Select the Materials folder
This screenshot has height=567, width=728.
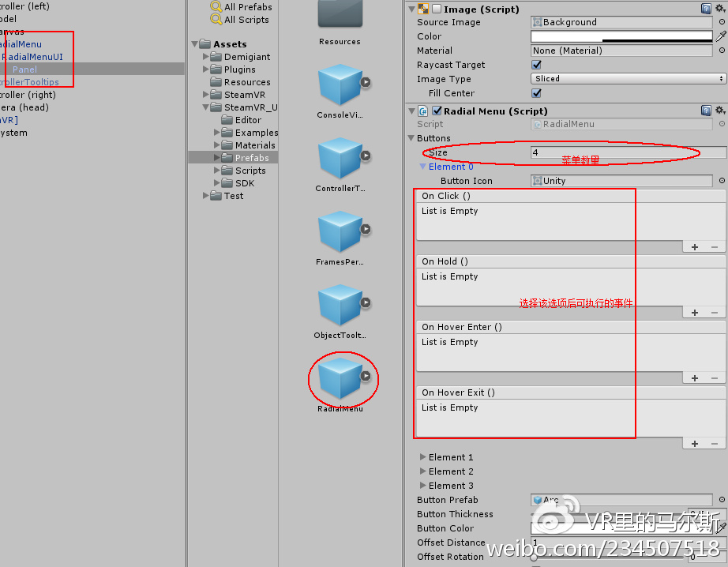[x=249, y=145]
